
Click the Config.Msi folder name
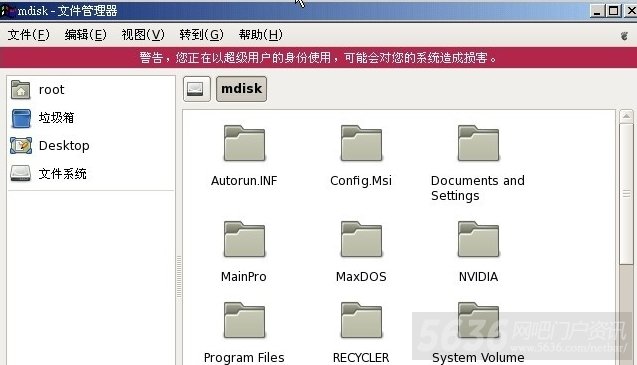point(361,180)
